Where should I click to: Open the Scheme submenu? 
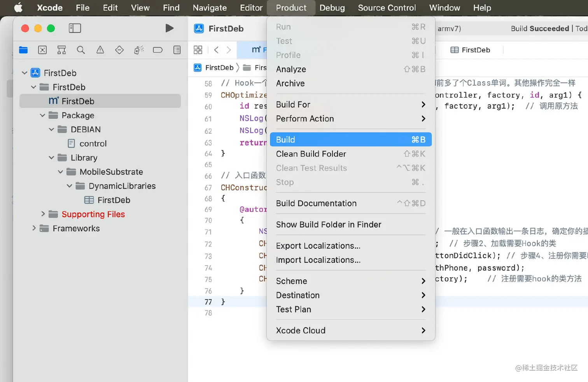(351, 281)
